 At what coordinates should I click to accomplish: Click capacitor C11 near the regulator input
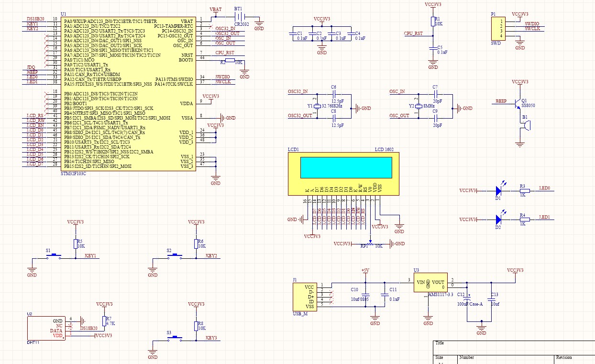click(x=384, y=296)
